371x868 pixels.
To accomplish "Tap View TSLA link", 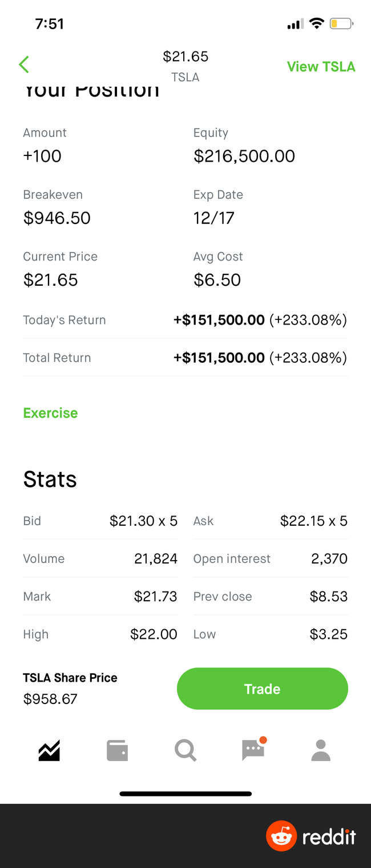I will [x=321, y=67].
